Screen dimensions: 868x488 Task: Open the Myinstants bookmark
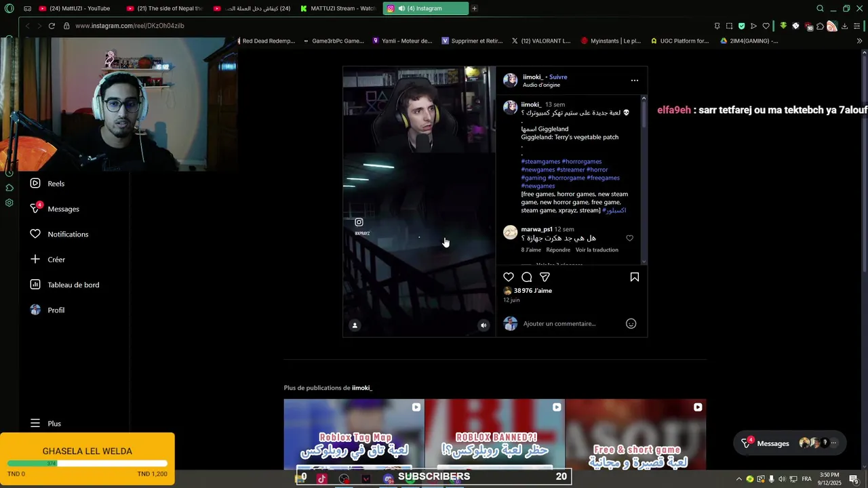tap(611, 41)
